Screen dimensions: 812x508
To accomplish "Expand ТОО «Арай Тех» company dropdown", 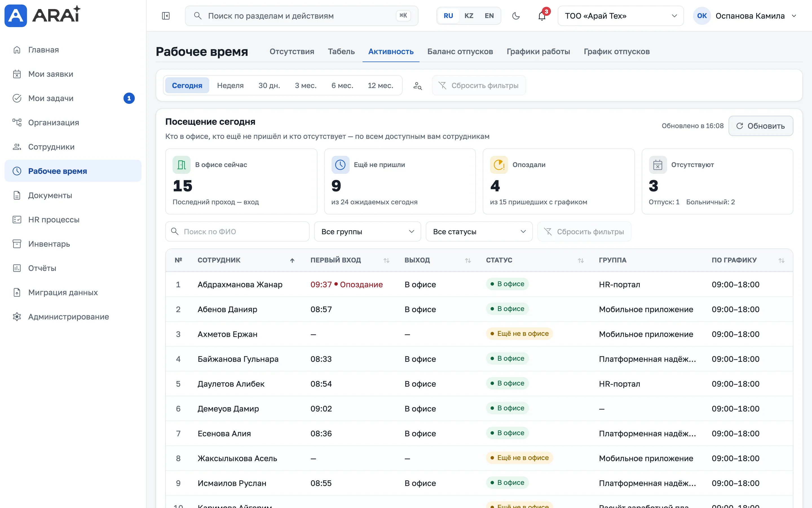I will click(620, 16).
